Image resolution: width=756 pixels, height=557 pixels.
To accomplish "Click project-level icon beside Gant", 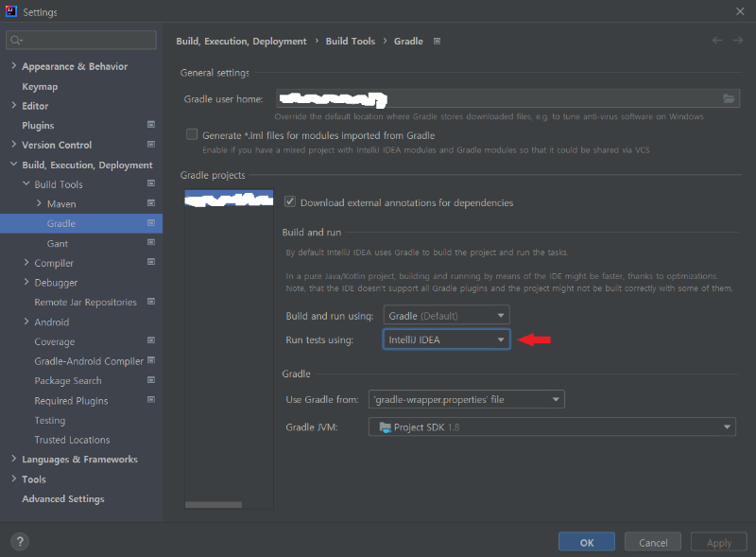I will point(151,242).
